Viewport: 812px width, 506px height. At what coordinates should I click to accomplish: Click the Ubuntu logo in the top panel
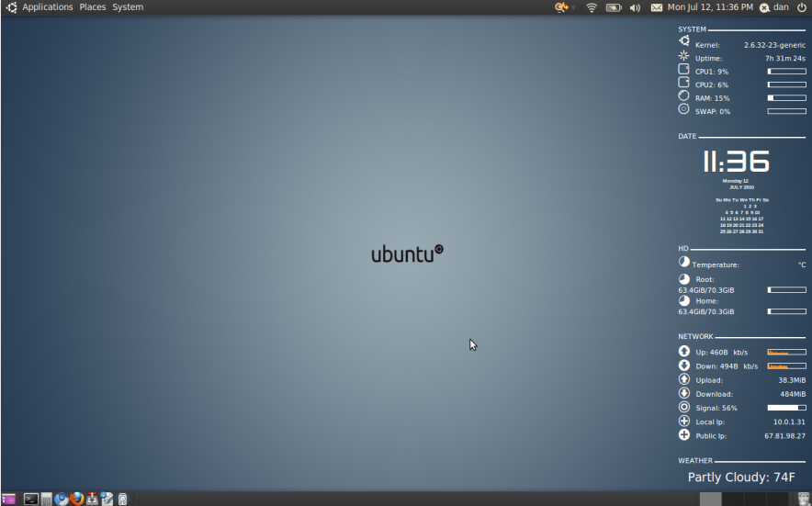tap(11, 7)
